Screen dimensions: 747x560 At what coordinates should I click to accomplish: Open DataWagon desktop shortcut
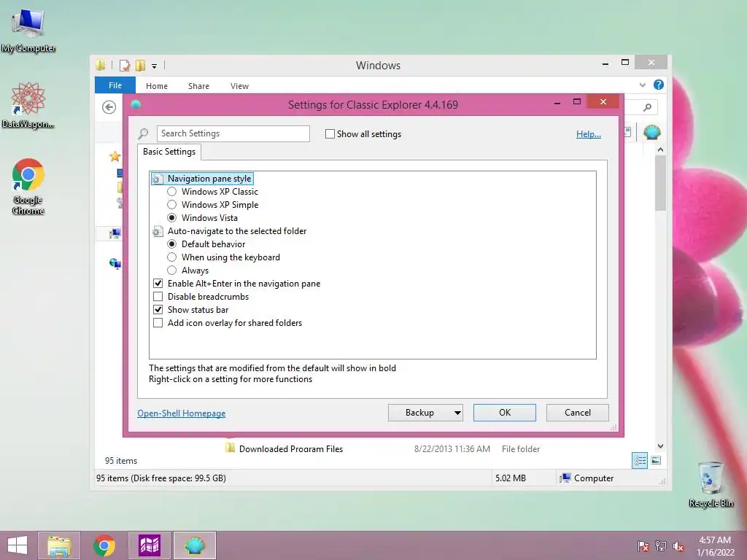click(28, 105)
